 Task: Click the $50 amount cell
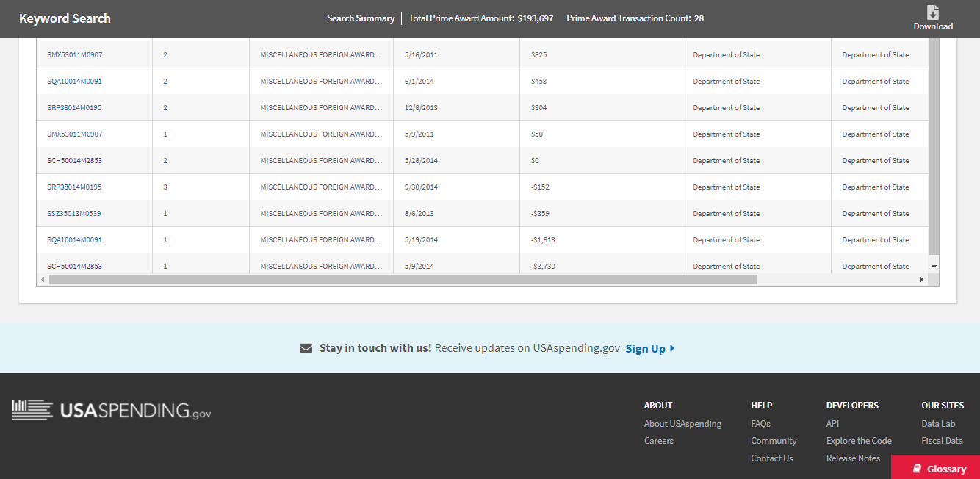tap(600, 134)
